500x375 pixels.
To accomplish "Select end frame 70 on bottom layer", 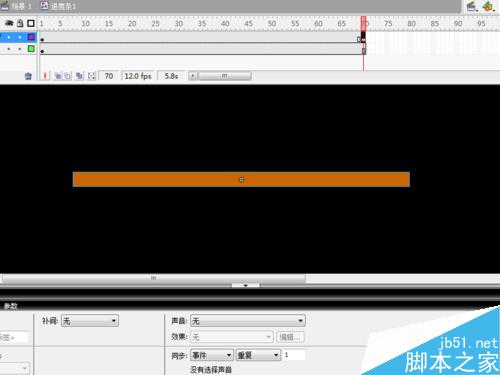I will click(x=364, y=49).
